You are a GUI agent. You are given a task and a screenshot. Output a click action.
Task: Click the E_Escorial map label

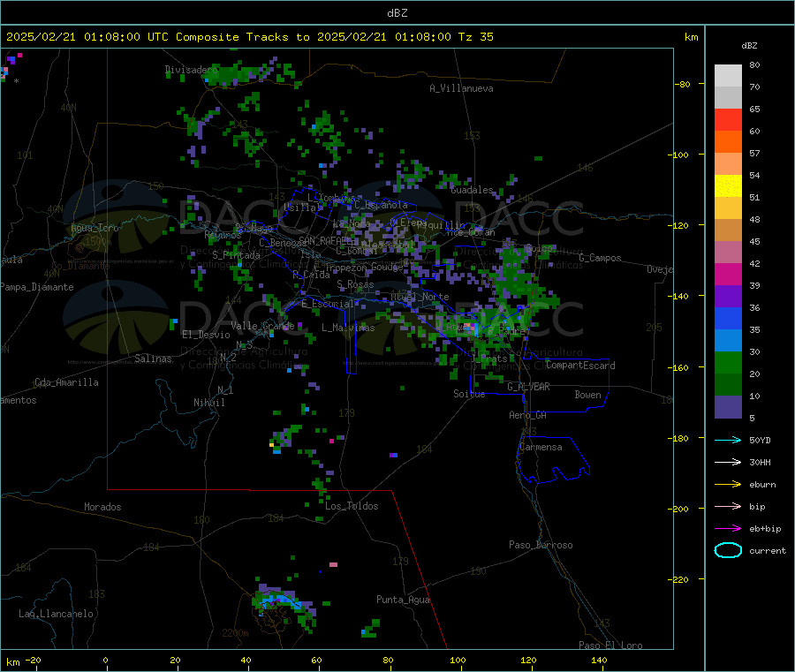[x=328, y=304]
